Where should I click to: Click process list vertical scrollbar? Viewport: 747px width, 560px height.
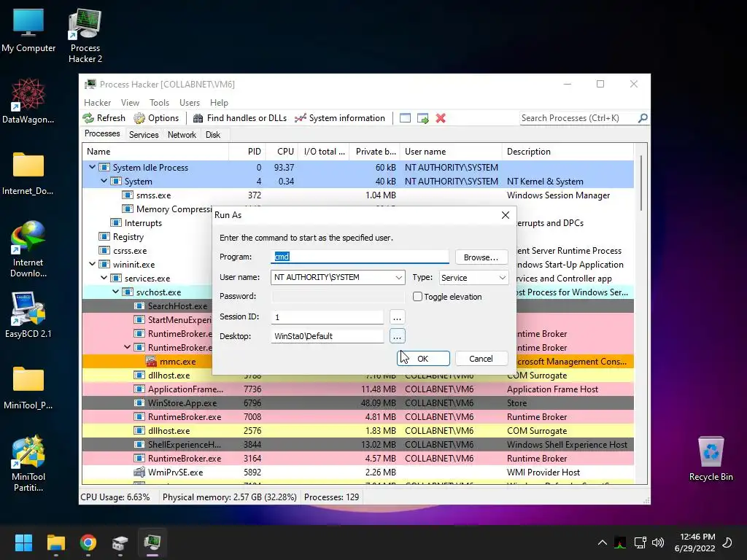point(641,183)
